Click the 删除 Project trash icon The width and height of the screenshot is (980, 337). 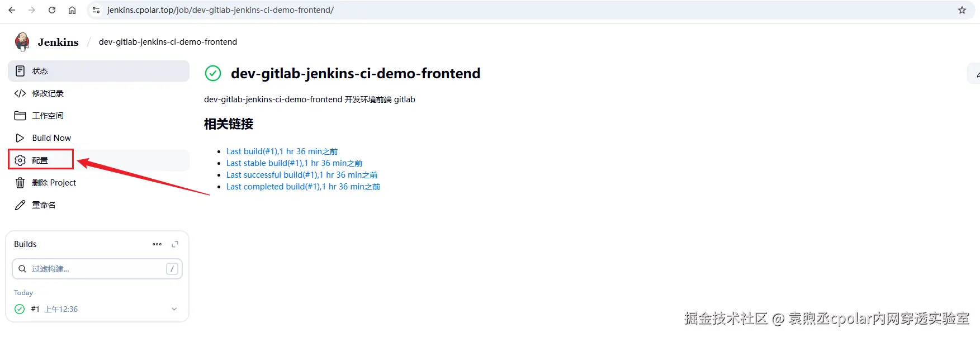point(20,183)
